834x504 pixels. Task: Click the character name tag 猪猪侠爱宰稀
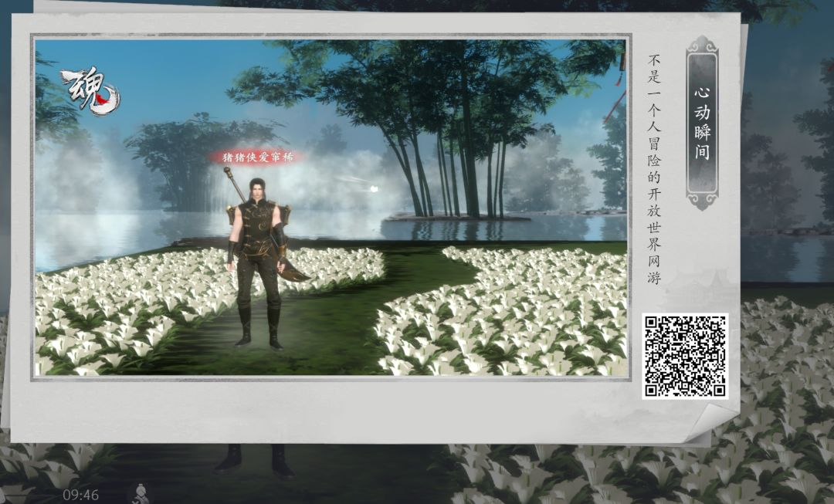(257, 157)
